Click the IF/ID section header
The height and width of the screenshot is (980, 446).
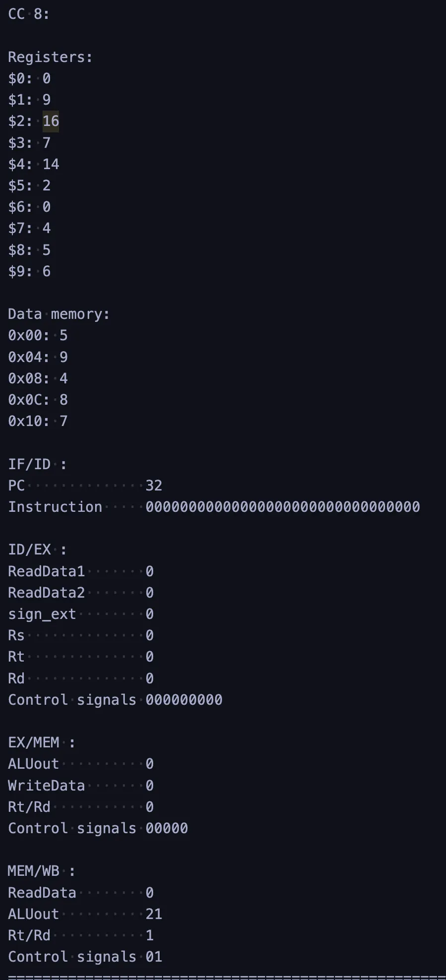37,464
